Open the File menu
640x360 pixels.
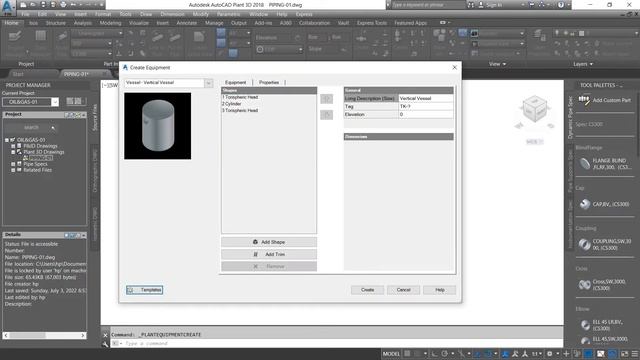25,14
